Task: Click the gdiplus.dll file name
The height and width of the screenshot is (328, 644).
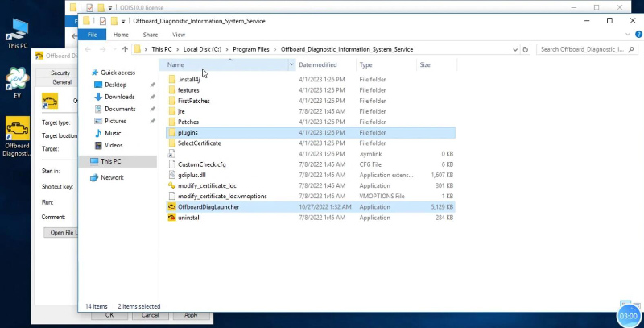Action: pyautogui.click(x=192, y=175)
